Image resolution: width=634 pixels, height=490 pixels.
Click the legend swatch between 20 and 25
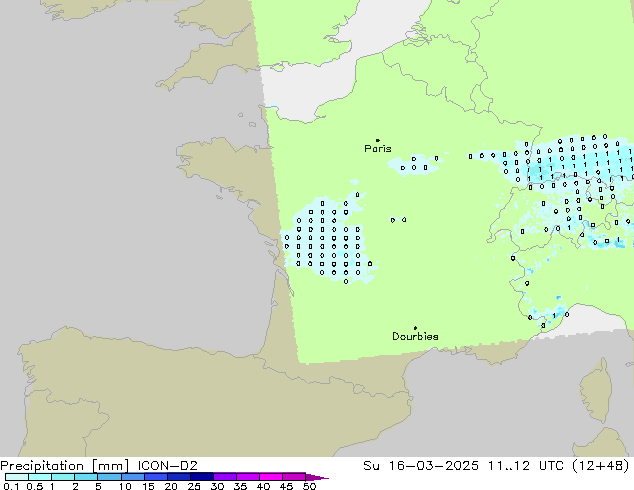click(x=178, y=477)
